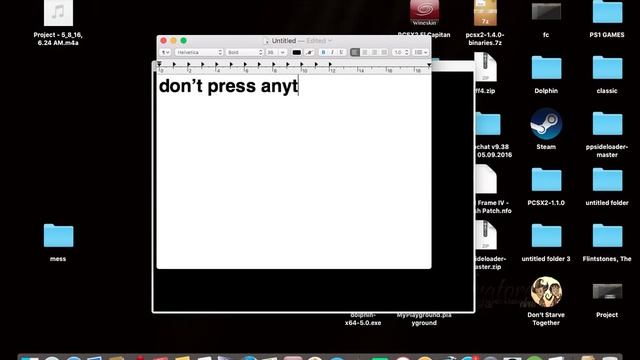Expand the font size dropdown arrow
The height and width of the screenshot is (360, 640).
282,52
